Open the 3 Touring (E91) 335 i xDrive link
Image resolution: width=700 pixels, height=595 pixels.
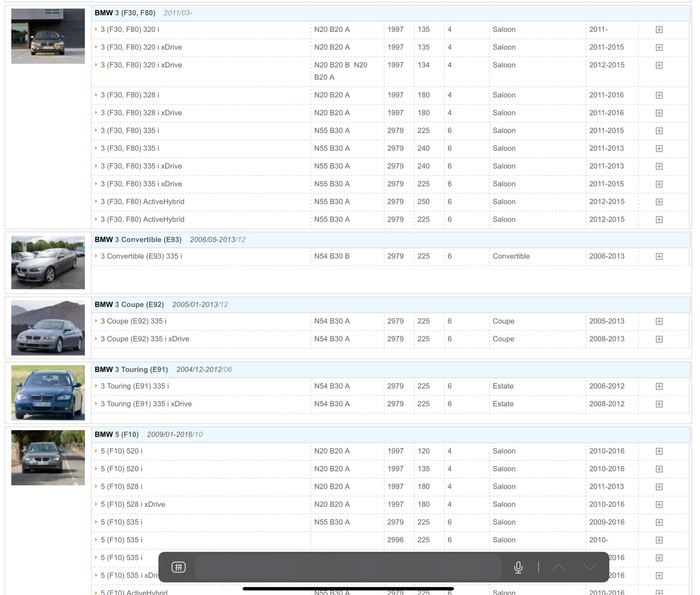click(146, 404)
